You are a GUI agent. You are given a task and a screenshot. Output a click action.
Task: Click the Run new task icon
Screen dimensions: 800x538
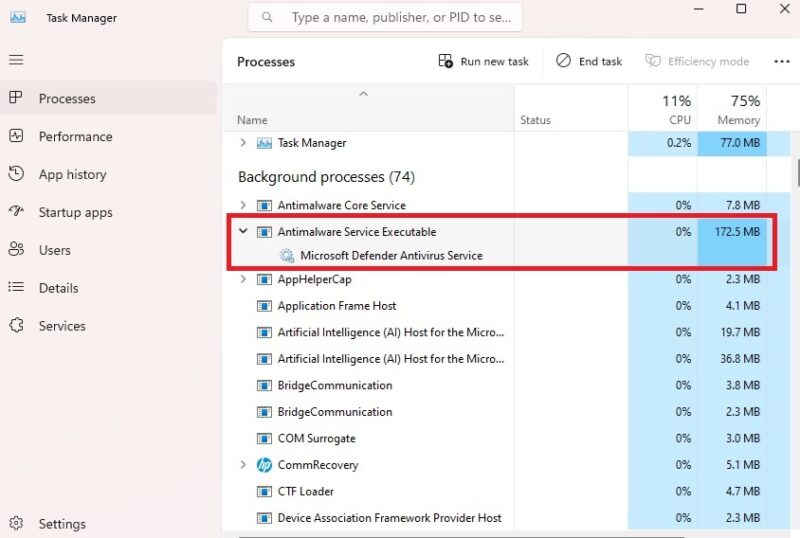(x=445, y=61)
